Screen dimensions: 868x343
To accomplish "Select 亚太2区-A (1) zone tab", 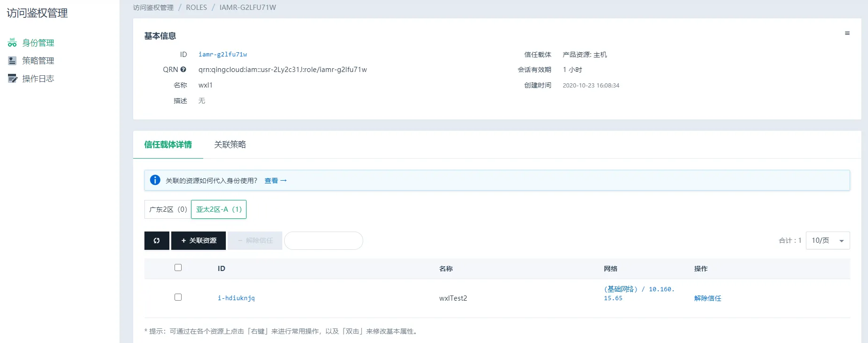I will pyautogui.click(x=219, y=209).
